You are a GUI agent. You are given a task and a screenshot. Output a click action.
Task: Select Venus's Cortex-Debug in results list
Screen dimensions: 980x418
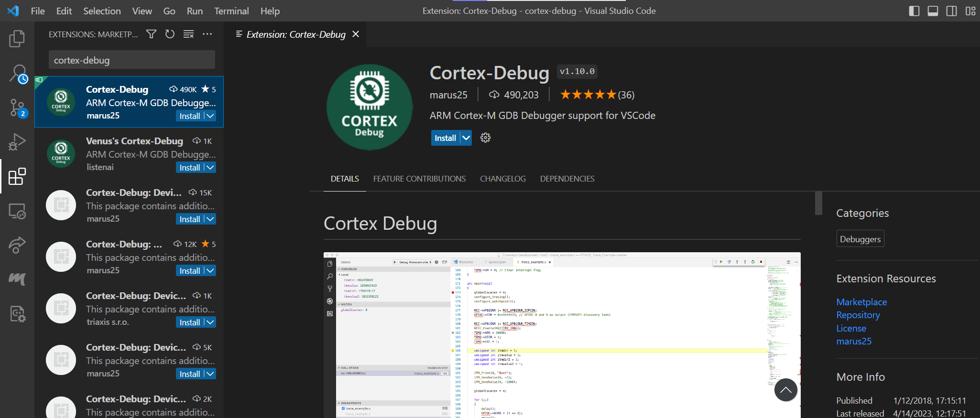point(129,153)
